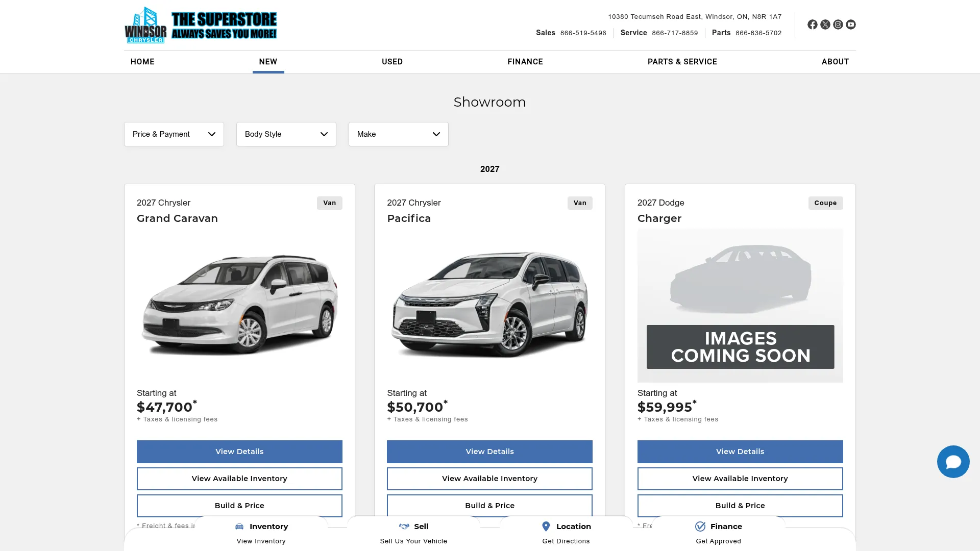
Task: View Details for the Grand Caravan
Action: pyautogui.click(x=239, y=452)
